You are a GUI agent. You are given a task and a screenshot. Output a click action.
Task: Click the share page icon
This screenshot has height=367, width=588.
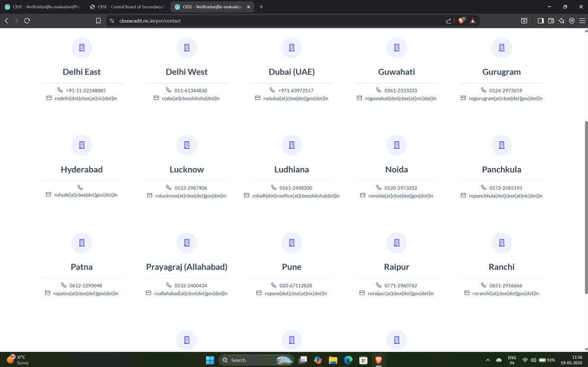click(448, 21)
